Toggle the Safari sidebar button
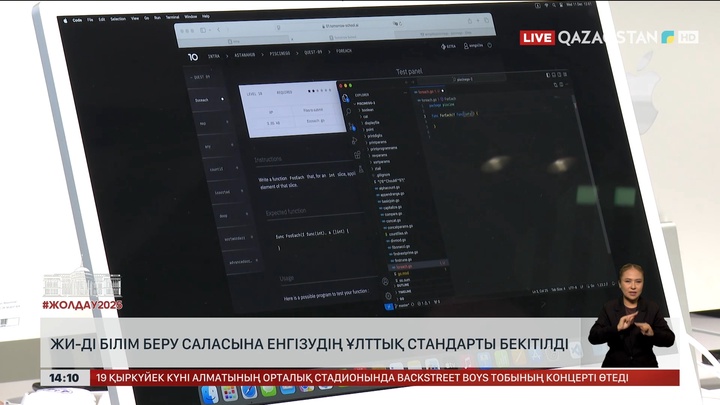 coord(203,30)
